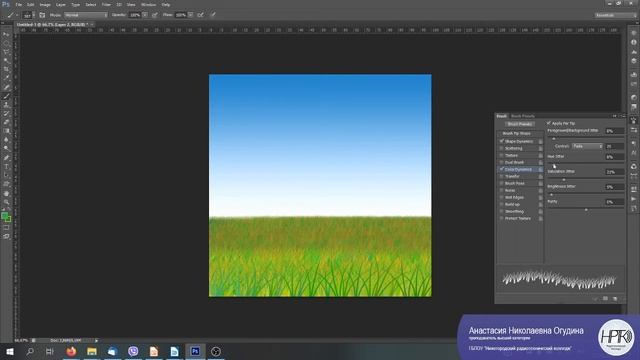Open Windows Start menu

pyautogui.click(x=10, y=351)
